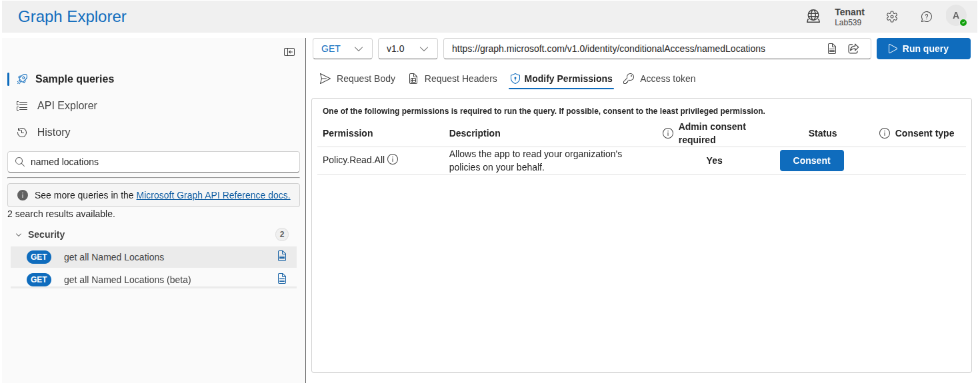The width and height of the screenshot is (980, 383).
Task: Click info icon beside Admin consent required
Action: (x=668, y=133)
